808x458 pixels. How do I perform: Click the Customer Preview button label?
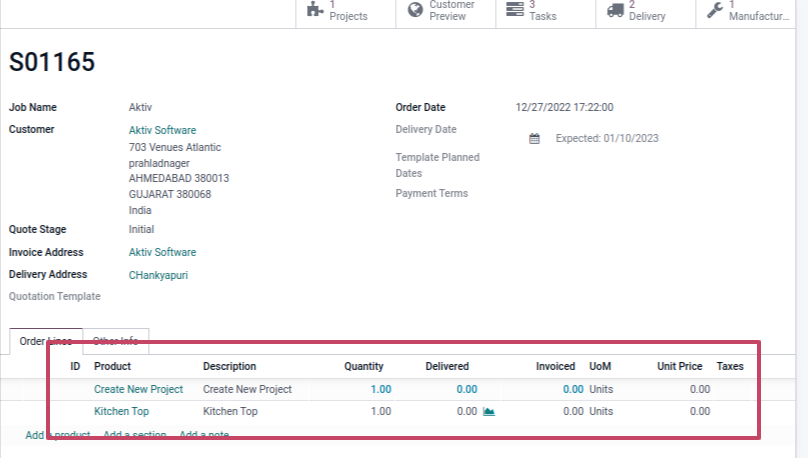tap(452, 10)
